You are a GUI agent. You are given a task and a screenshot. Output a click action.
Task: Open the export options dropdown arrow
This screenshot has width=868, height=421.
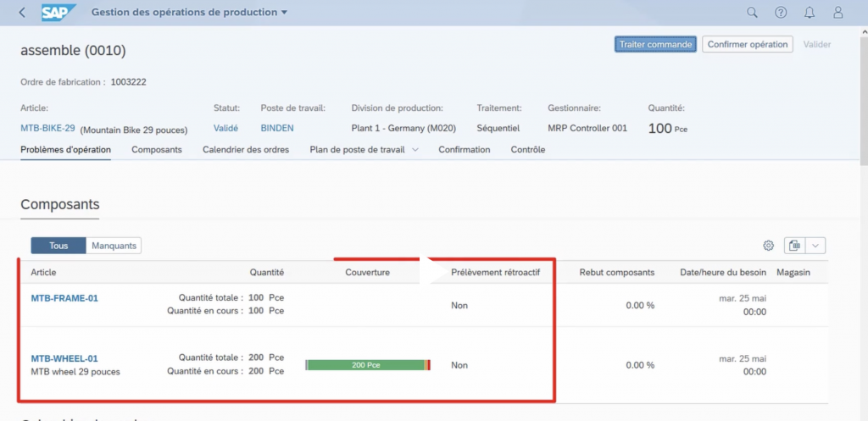(815, 246)
